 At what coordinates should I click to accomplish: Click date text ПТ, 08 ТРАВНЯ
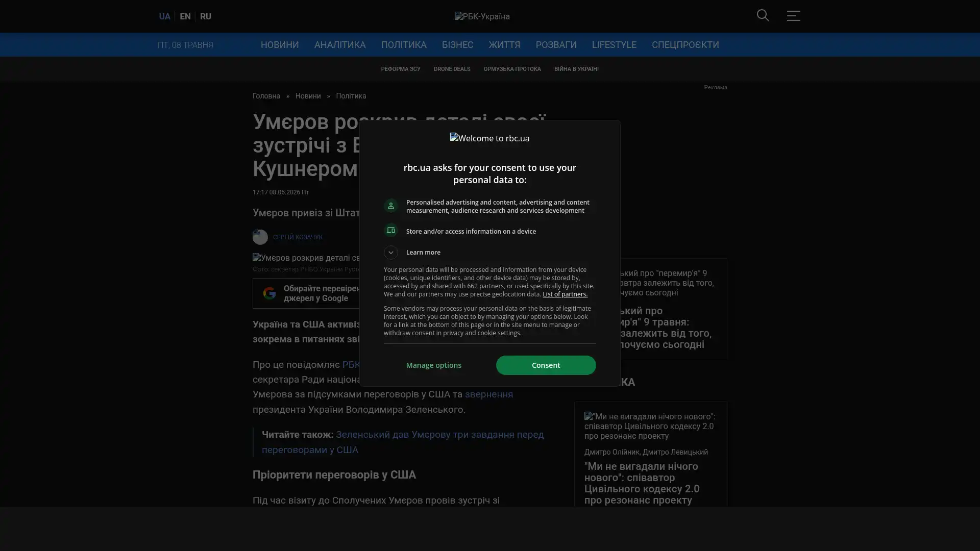[x=185, y=45]
